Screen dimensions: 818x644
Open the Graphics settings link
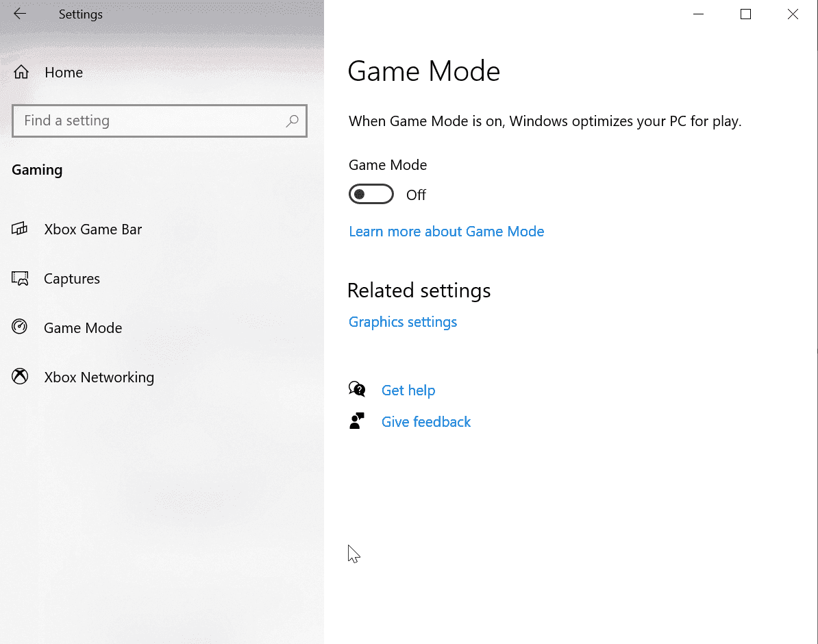(x=403, y=322)
